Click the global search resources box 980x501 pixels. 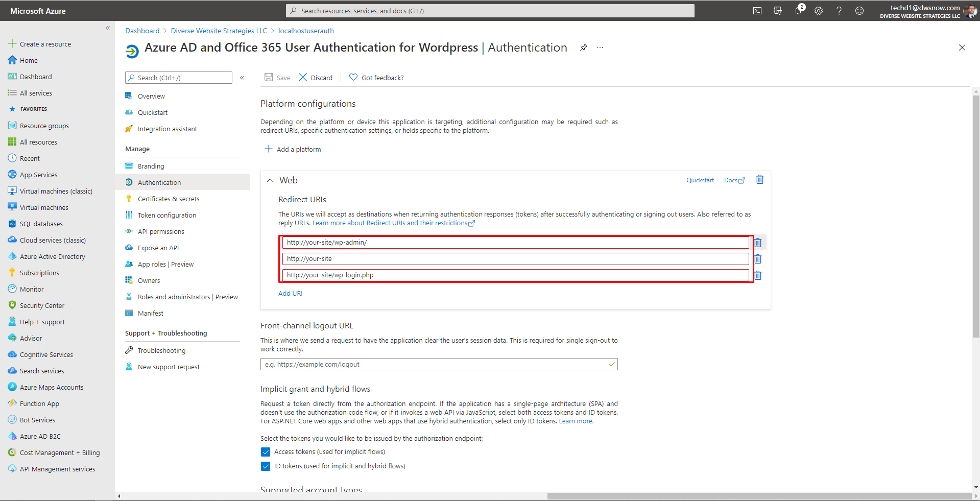490,11
